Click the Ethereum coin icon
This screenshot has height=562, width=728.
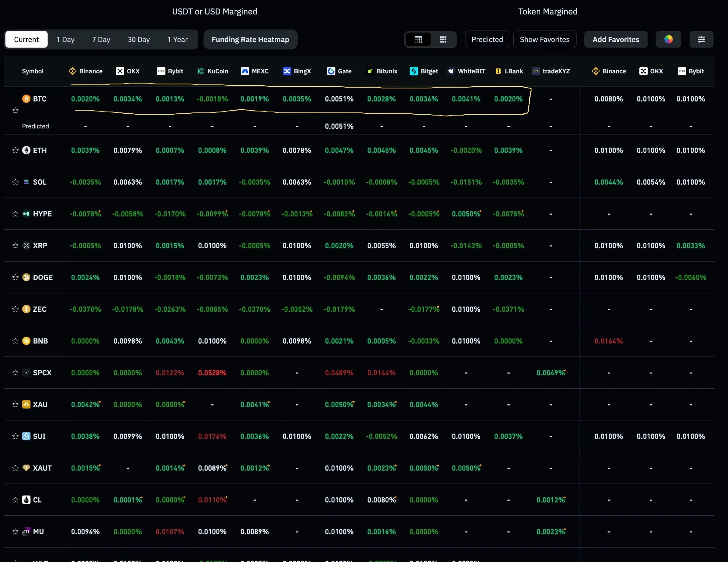(x=26, y=150)
